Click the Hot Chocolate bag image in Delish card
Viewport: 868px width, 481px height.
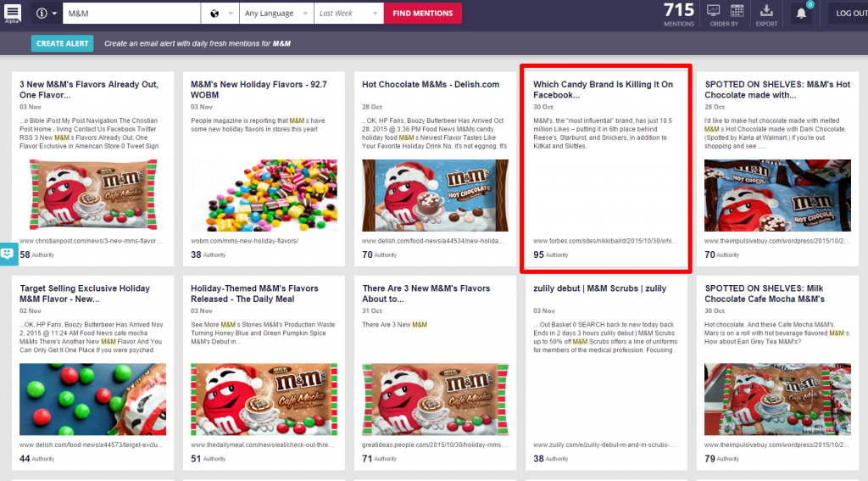click(x=435, y=195)
